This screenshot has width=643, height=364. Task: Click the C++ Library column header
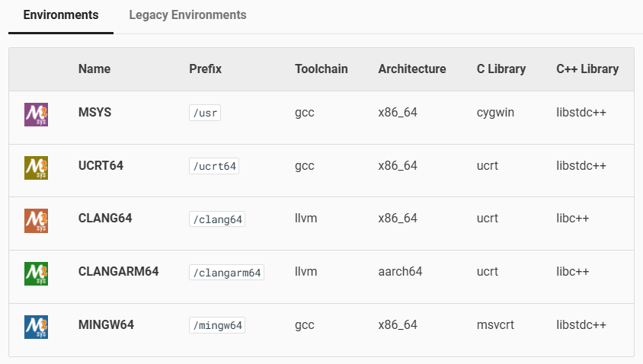(x=587, y=69)
